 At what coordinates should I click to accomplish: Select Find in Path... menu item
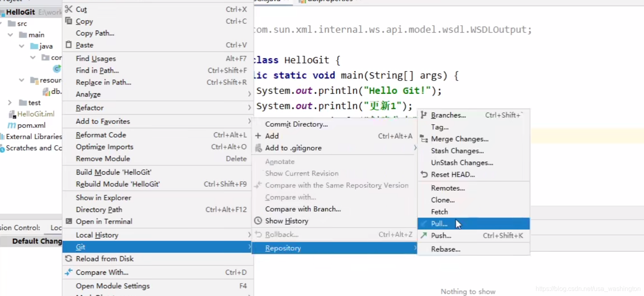(158, 70)
